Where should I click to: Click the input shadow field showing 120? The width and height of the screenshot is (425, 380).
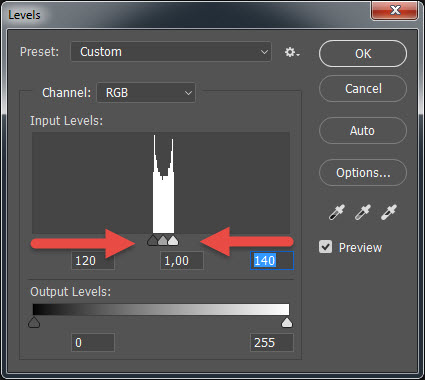click(x=93, y=260)
